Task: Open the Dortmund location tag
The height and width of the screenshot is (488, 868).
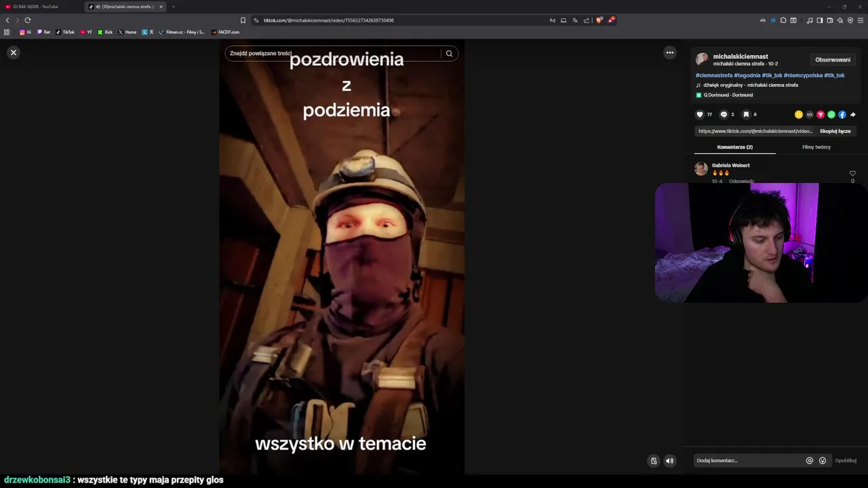Action: click(x=728, y=95)
